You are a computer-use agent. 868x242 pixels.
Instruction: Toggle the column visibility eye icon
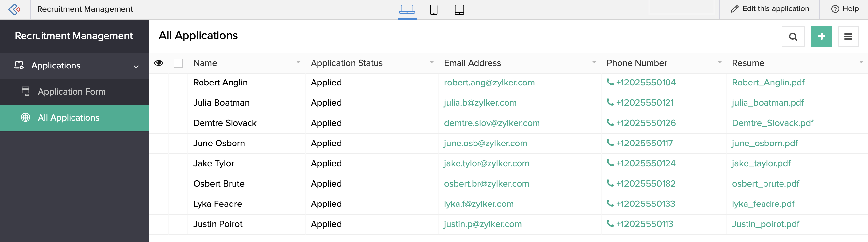click(159, 63)
